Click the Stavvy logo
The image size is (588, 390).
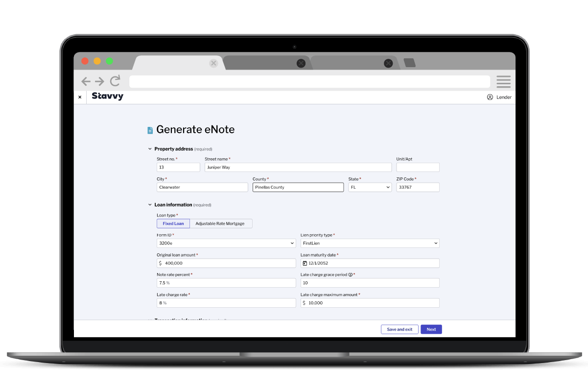tap(107, 97)
